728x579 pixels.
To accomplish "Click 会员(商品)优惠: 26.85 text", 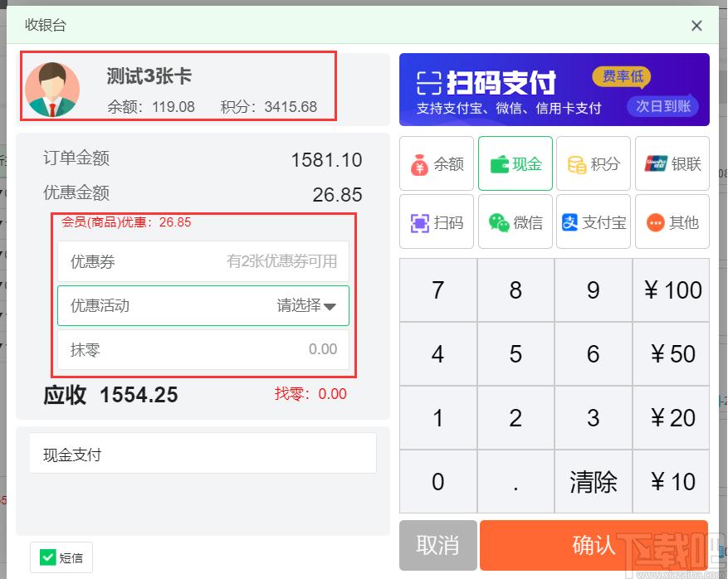I will (126, 221).
